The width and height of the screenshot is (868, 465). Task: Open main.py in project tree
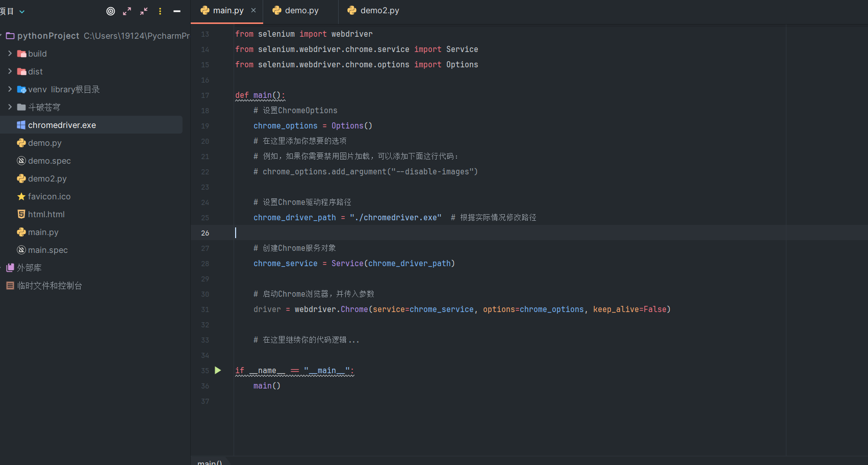click(43, 232)
